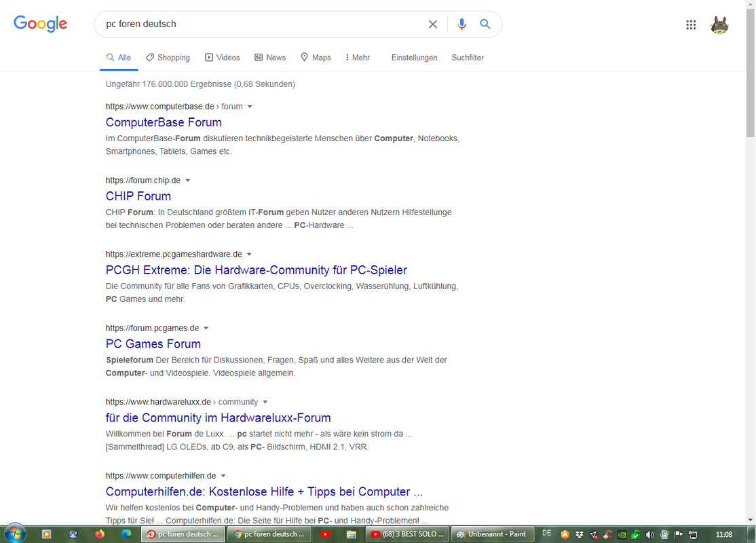Launch the media player taskbar icon
The width and height of the screenshot is (756, 543).
46,534
